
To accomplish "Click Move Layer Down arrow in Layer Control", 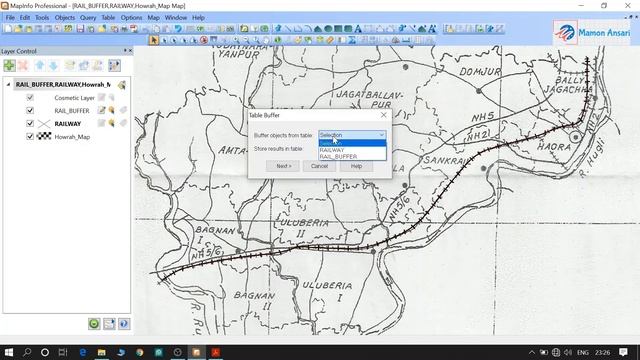I will point(53,65).
